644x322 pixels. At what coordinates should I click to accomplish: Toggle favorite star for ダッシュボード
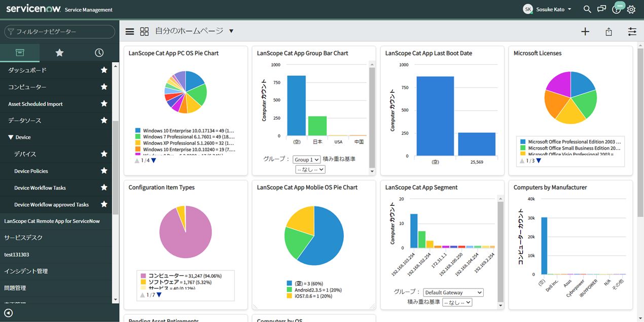coord(104,70)
